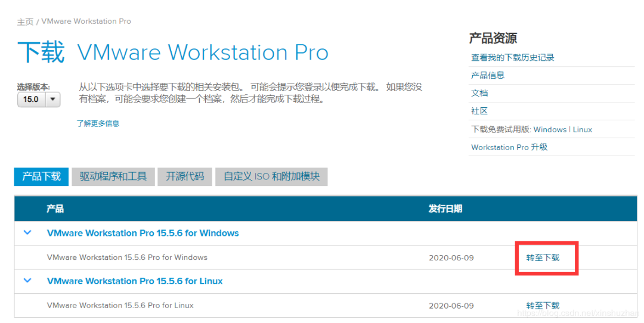Open the 社区 resource link

(479, 111)
